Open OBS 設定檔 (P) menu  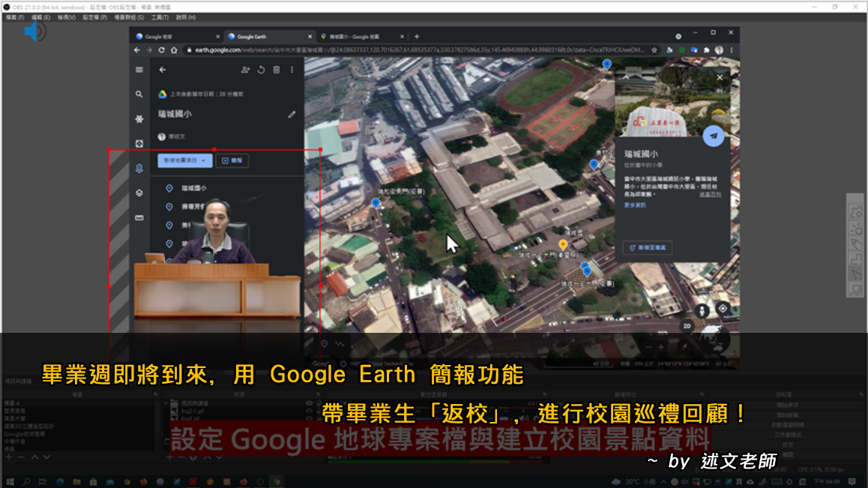click(94, 17)
